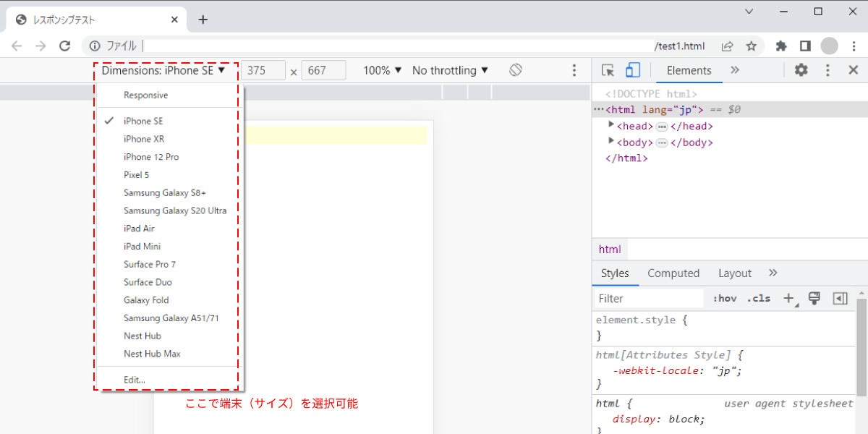Expand the body element node
This screenshot has width=868, height=434.
611,141
